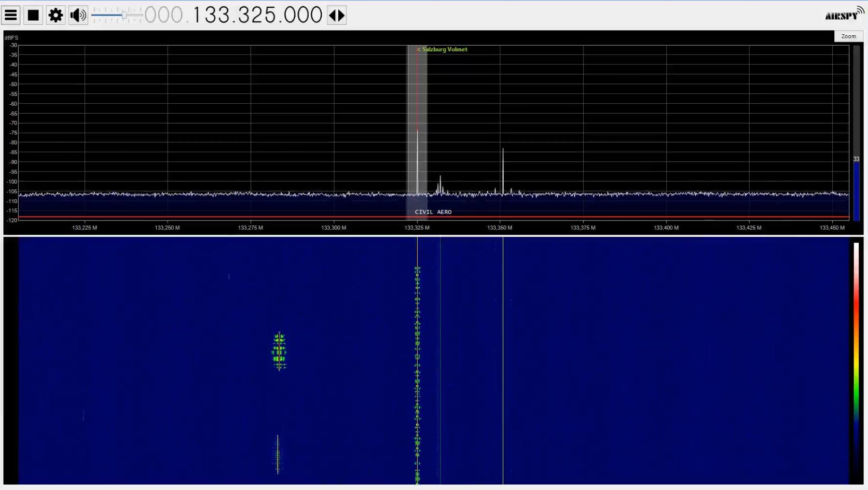This screenshot has height=490, width=868.
Task: Stop the SDR playback
Action: tap(33, 15)
